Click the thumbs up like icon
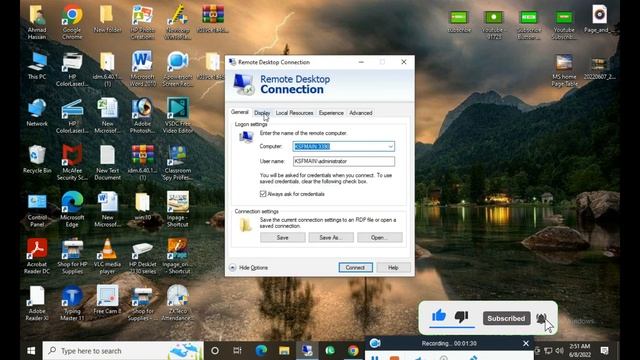This screenshot has height=360, width=640. 439,316
